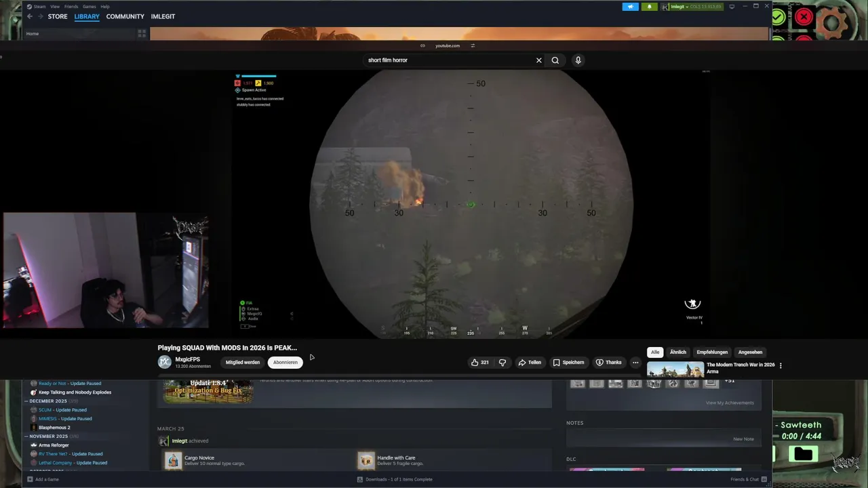Open the Cargo Novice achievement
This screenshot has width=868, height=488.
click(199, 458)
